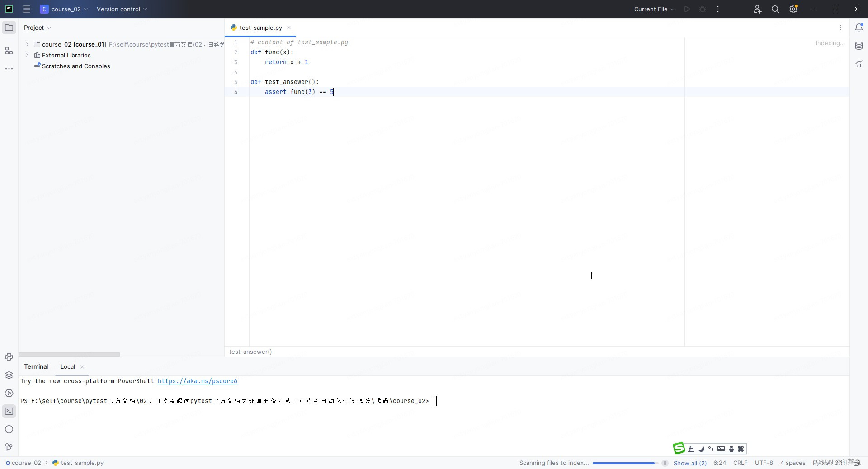Open the Project view dropdown

(37, 28)
